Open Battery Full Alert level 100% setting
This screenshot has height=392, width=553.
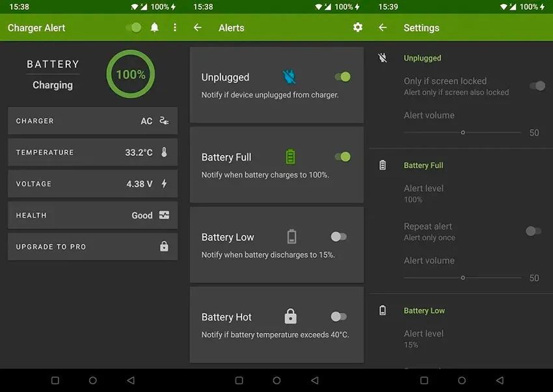point(424,194)
